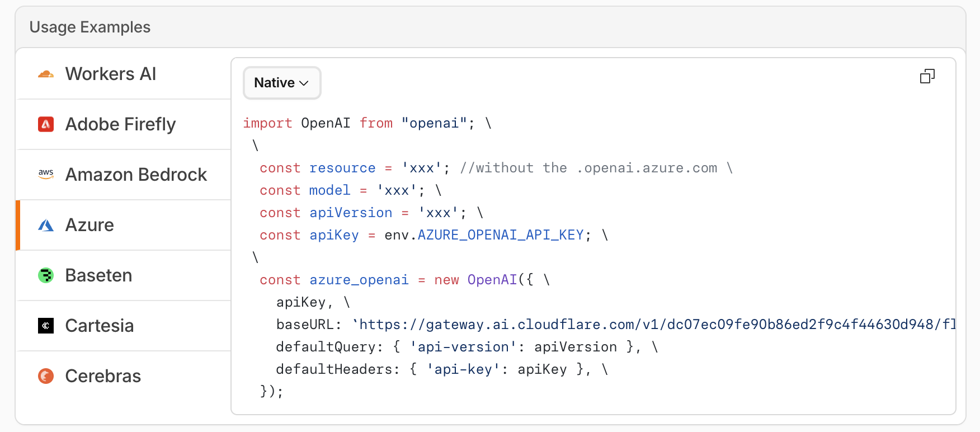Image resolution: width=980 pixels, height=432 pixels.
Task: Open the Amazon Bedrock provider tab
Action: 136,175
